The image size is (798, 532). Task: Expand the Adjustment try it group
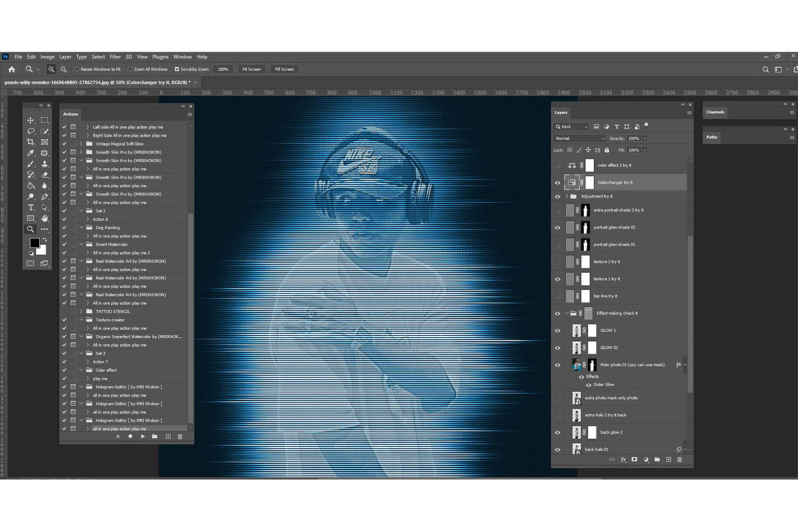click(567, 196)
